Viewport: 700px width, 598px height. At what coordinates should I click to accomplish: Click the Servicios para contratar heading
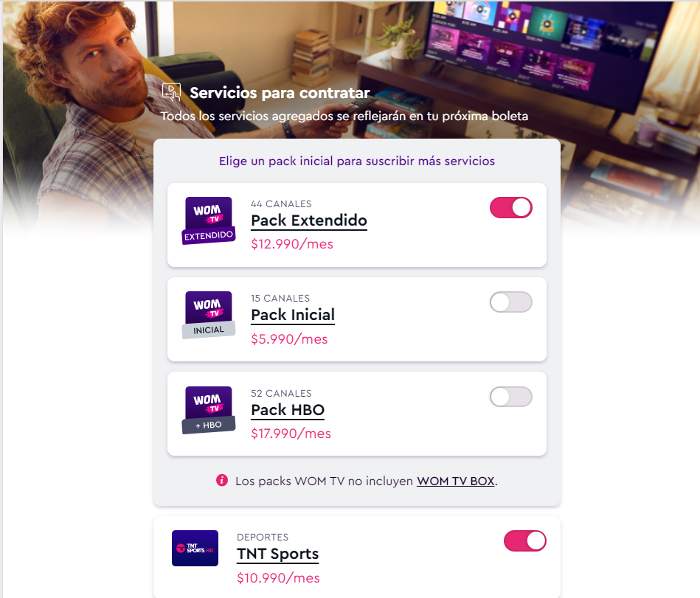click(x=280, y=93)
